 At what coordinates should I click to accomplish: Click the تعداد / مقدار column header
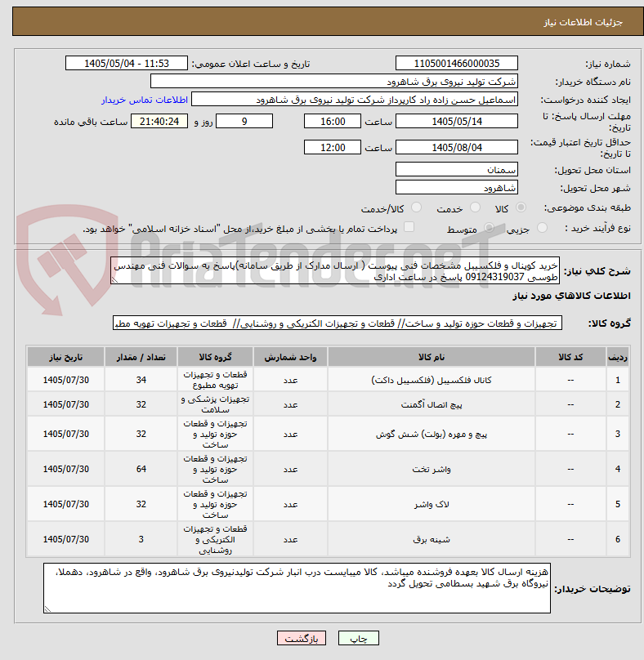point(141,357)
